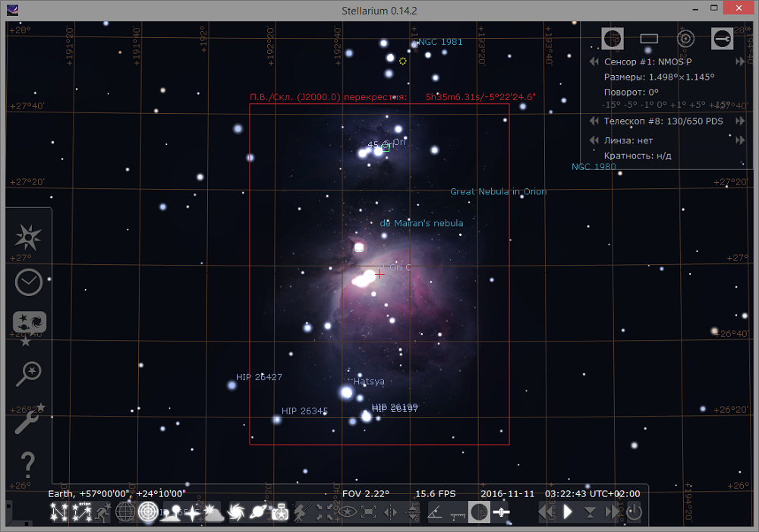Open the Search window magnifier icon
The width and height of the screenshot is (759, 532).
point(30,373)
